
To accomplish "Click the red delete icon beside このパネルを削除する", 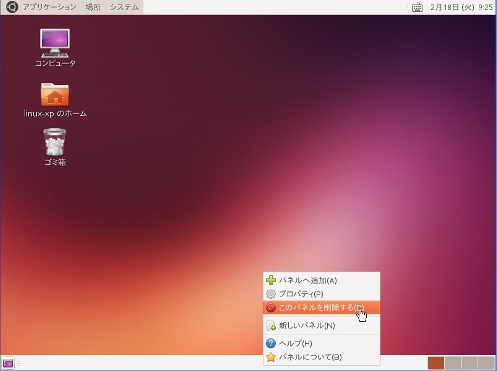I will [x=271, y=307].
